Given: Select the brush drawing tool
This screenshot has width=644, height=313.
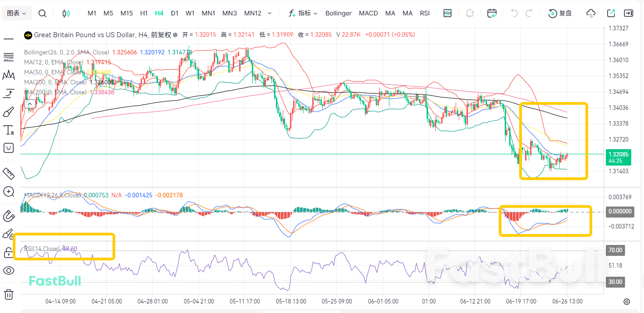Looking at the screenshot, I should (8, 112).
